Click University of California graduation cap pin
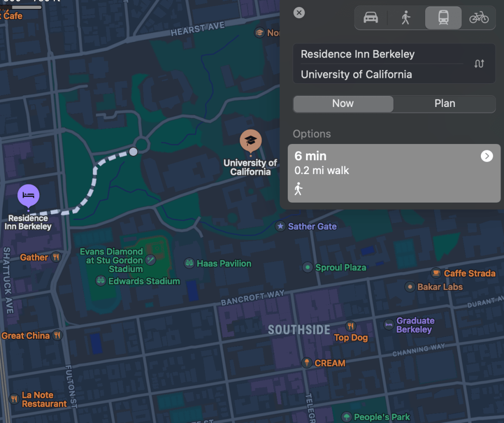Viewport: 504px width, 423px height. tap(251, 141)
